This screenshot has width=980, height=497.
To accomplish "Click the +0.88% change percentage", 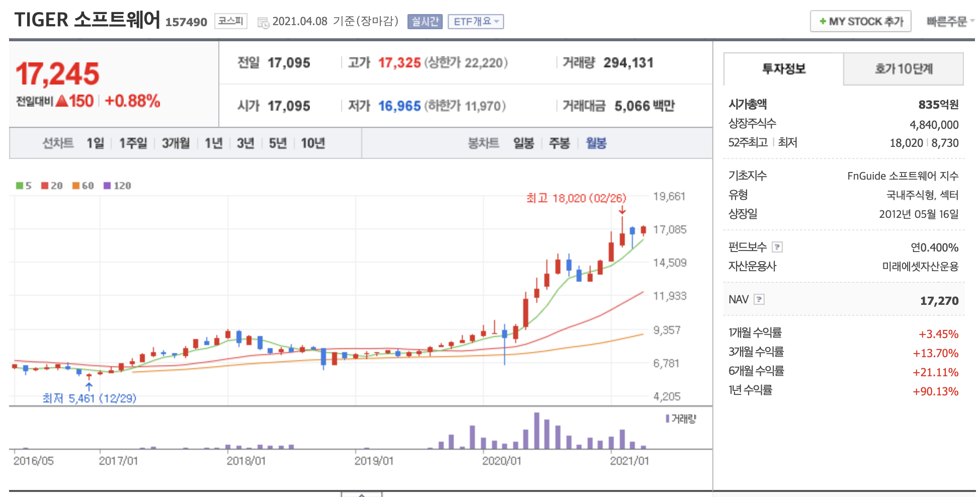I will (132, 101).
